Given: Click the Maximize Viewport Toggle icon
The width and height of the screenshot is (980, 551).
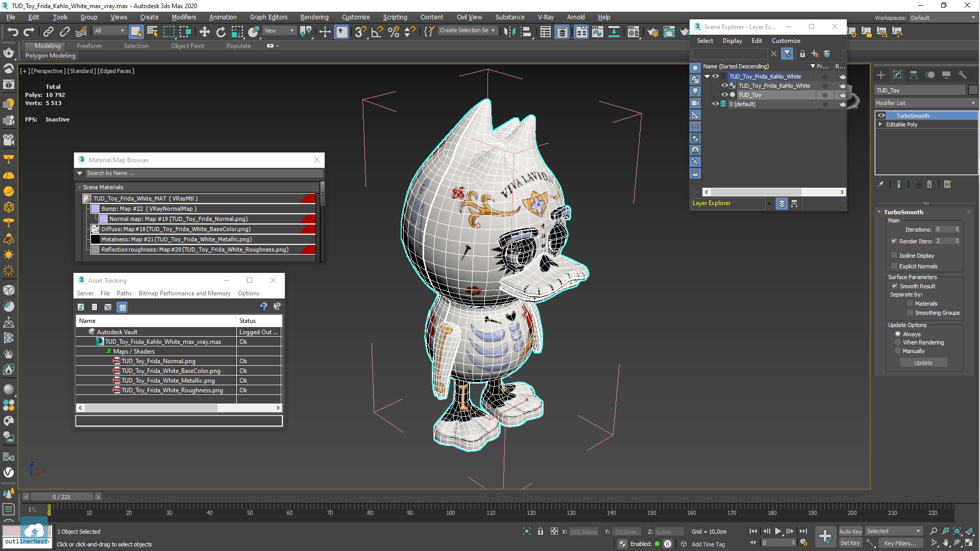Looking at the screenshot, I should pyautogui.click(x=969, y=543).
